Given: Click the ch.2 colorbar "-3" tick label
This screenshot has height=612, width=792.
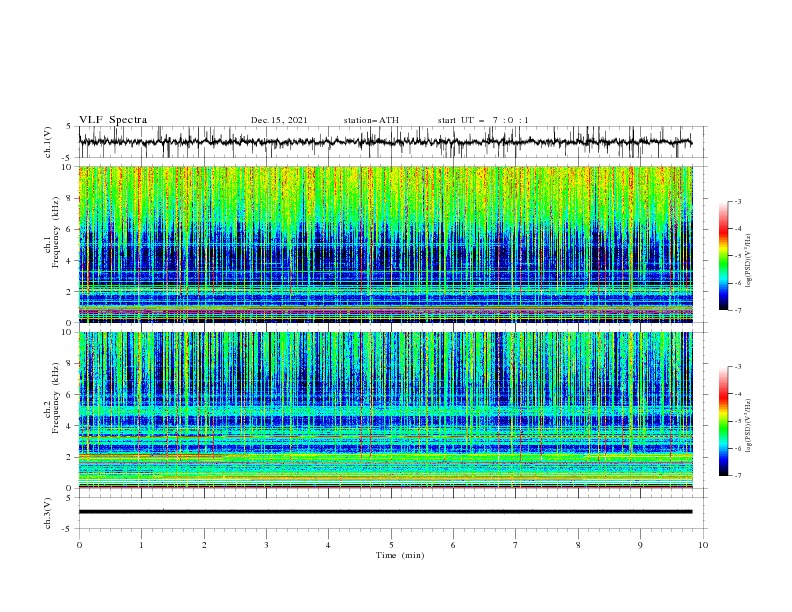Looking at the screenshot, I should click(738, 367).
